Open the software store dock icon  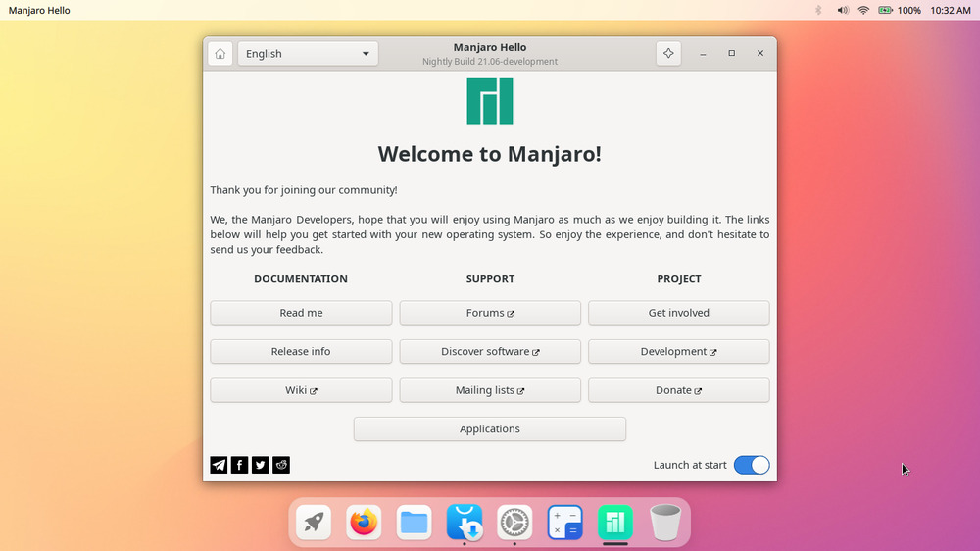465,522
